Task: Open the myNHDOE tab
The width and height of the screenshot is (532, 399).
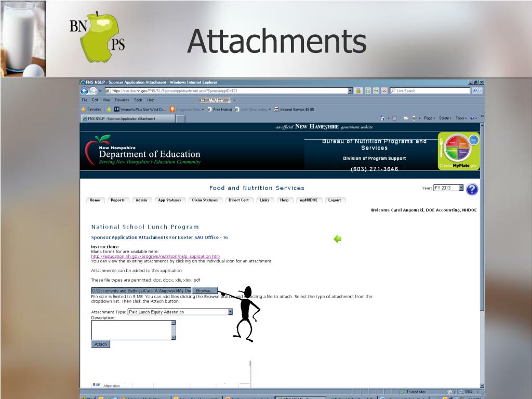Action: (x=309, y=200)
